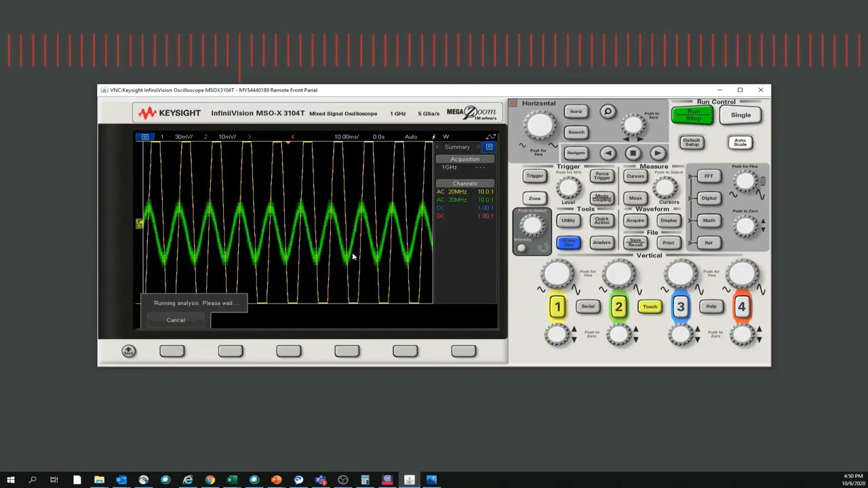Viewport: 868px width, 488px height.
Task: Open the Display key menu
Action: (x=669, y=220)
